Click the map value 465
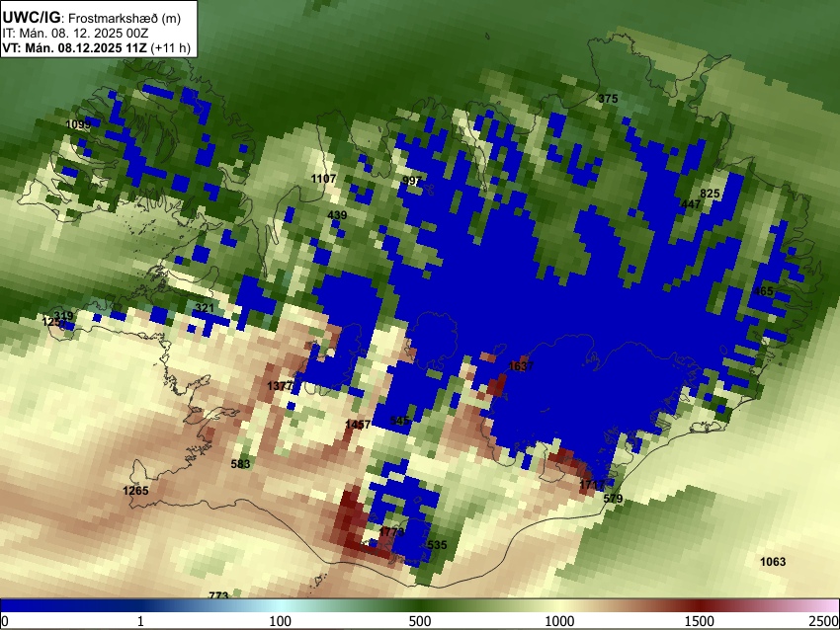This screenshot has height=630, width=840. tap(763, 291)
